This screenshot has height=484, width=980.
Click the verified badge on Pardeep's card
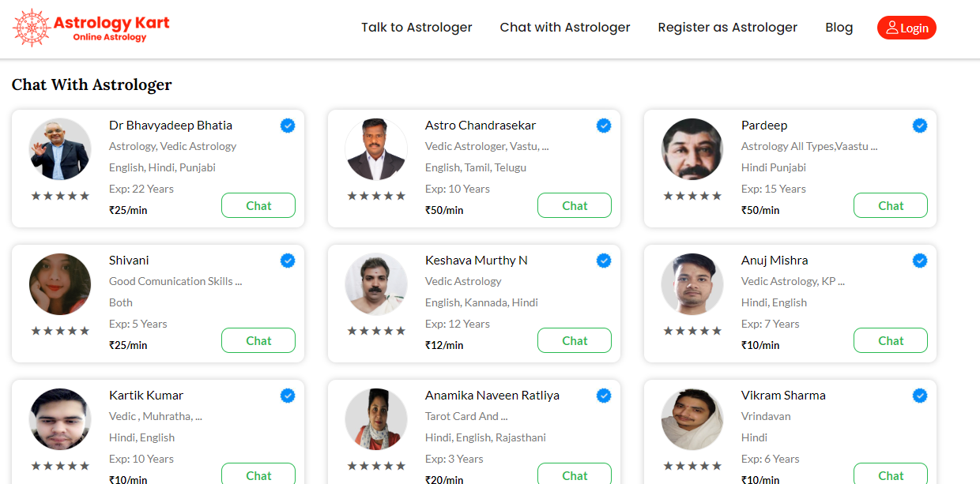(920, 126)
